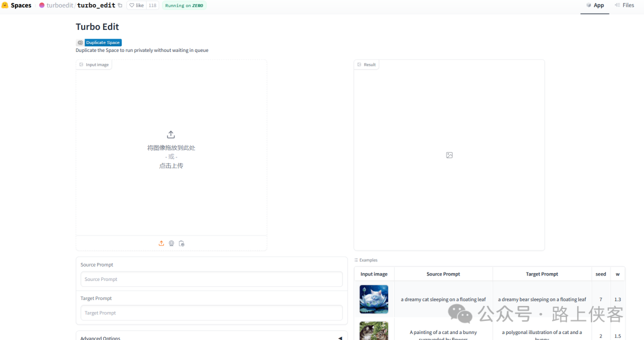The height and width of the screenshot is (340, 644).
Task: Switch to the App tab
Action: coord(595,5)
